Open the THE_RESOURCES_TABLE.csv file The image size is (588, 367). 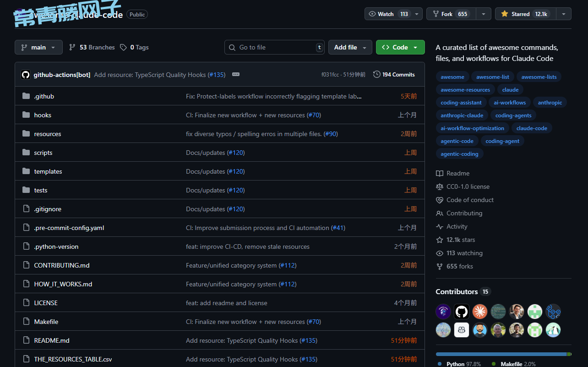(x=73, y=359)
